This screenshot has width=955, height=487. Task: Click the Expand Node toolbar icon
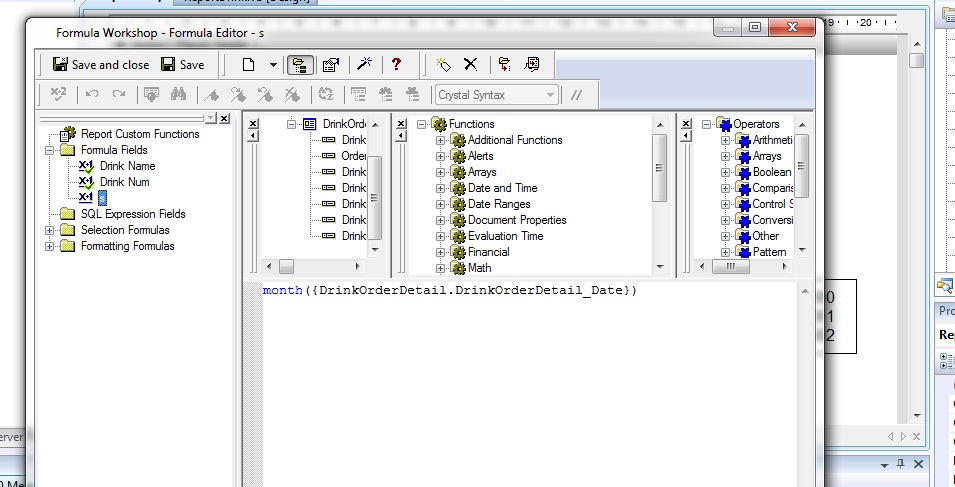tap(504, 65)
